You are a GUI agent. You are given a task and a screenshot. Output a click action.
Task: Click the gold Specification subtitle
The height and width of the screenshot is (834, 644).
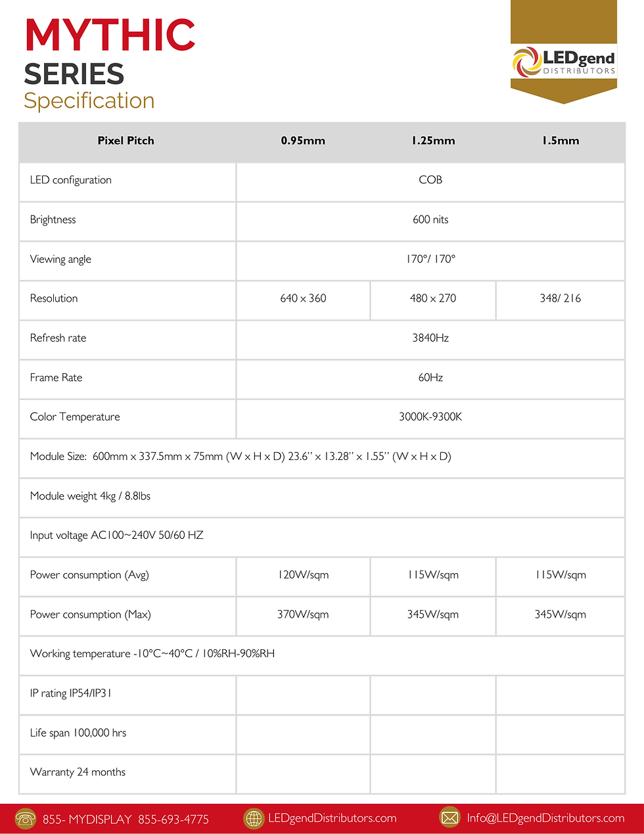(89, 101)
